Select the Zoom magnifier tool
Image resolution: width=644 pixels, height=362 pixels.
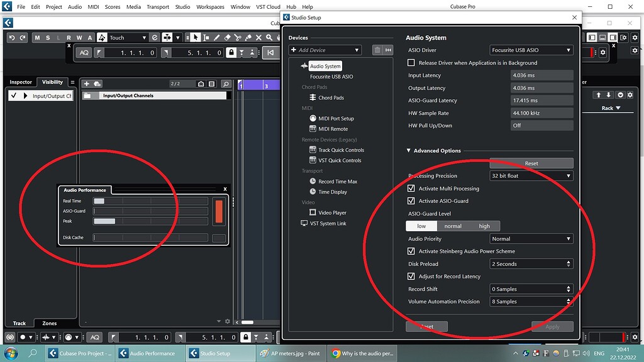(x=269, y=38)
